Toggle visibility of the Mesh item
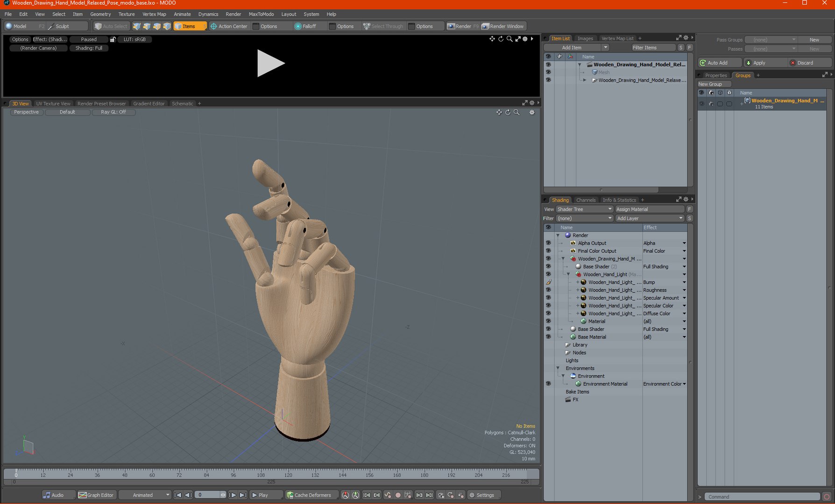The image size is (835, 504). [548, 72]
